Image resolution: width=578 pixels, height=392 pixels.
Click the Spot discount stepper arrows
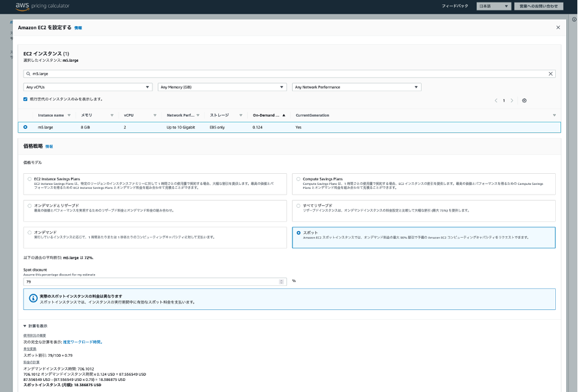click(282, 282)
